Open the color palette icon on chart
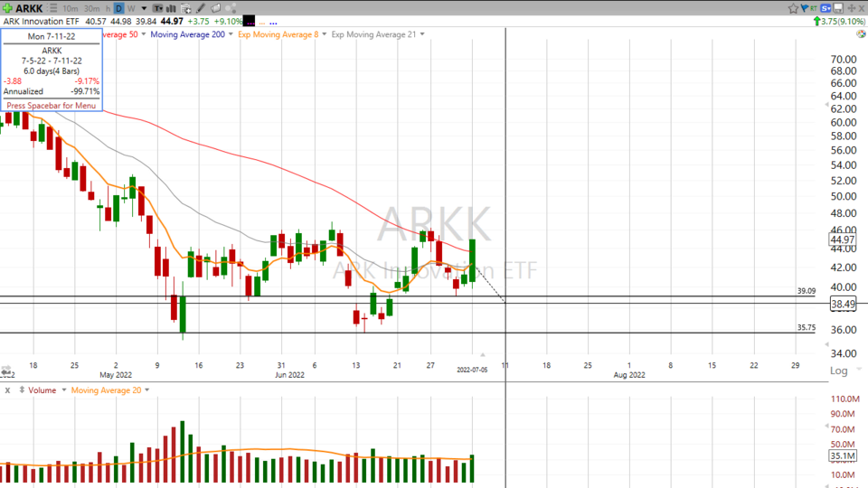This screenshot has height=488, width=868. click(x=231, y=8)
